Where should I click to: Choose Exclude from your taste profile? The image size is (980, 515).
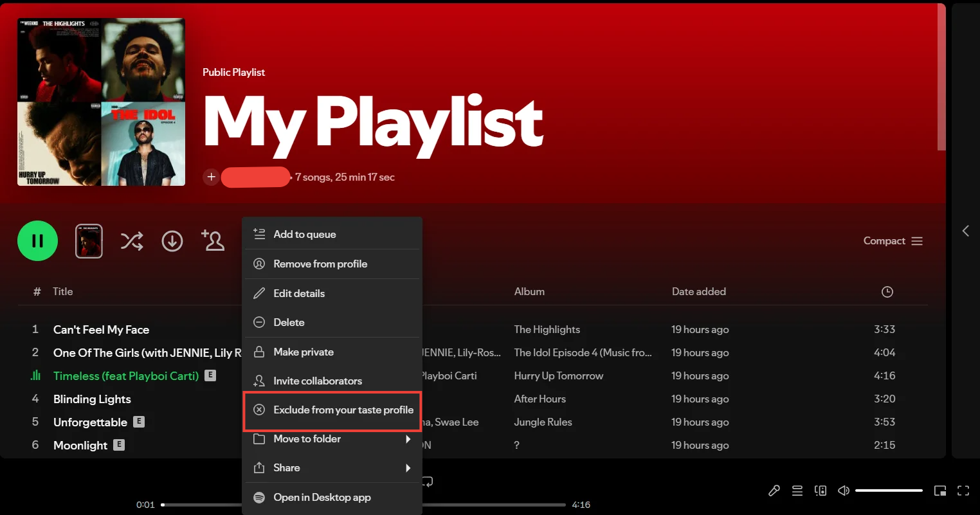332,410
